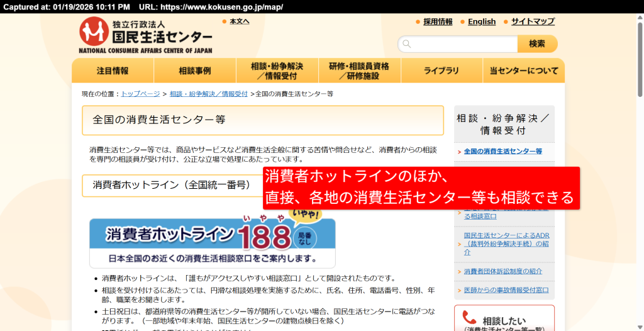The image size is (644, 331).
Task: Click the 国民生活センター logo
Action: 146,35
